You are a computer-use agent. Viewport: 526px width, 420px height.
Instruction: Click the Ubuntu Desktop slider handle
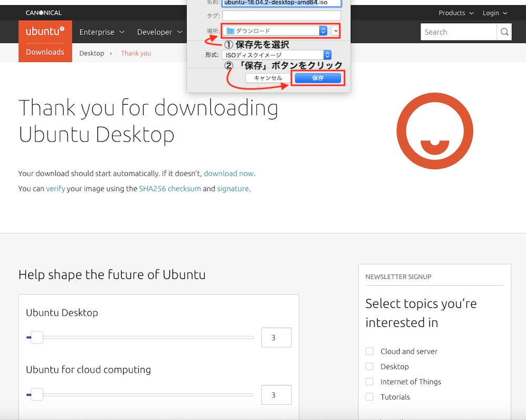point(37,337)
